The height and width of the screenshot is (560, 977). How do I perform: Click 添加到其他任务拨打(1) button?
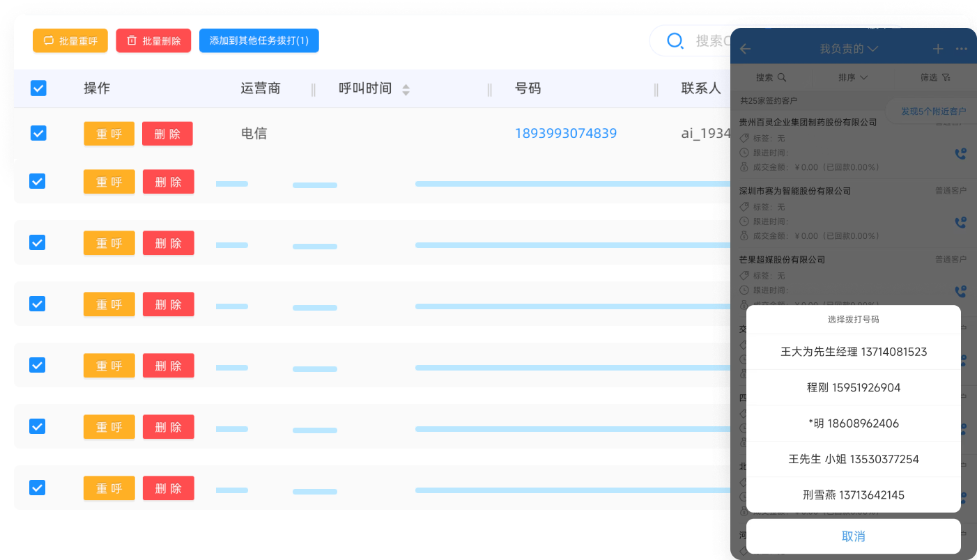point(259,40)
